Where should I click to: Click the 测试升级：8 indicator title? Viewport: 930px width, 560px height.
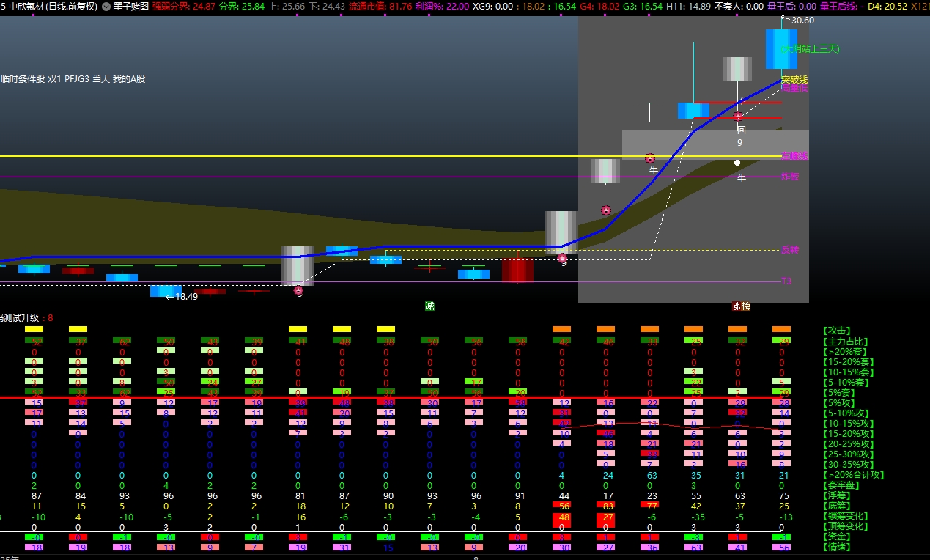27,318
